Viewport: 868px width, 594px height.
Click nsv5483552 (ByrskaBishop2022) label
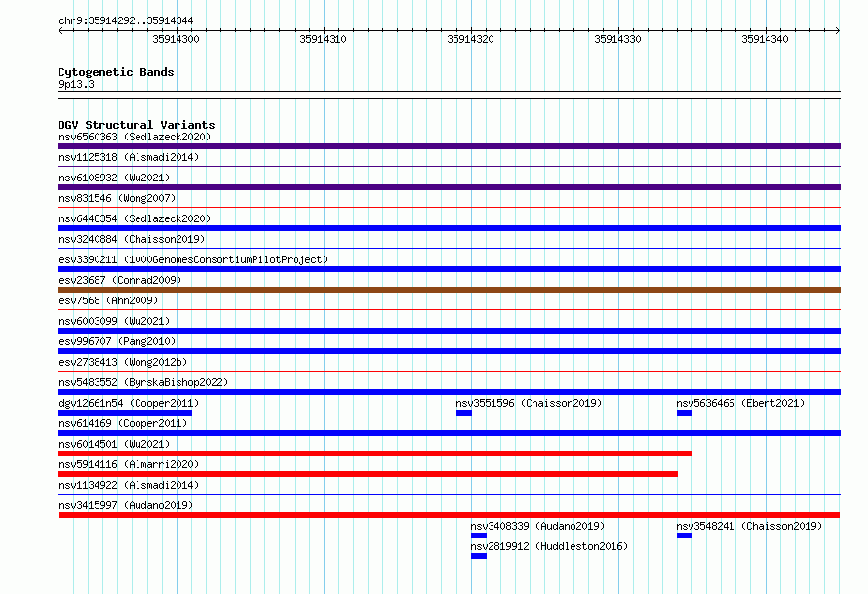pyautogui.click(x=143, y=382)
